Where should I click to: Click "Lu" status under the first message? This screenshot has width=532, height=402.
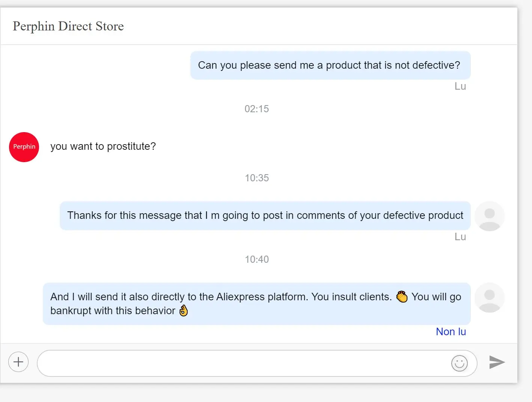460,86
